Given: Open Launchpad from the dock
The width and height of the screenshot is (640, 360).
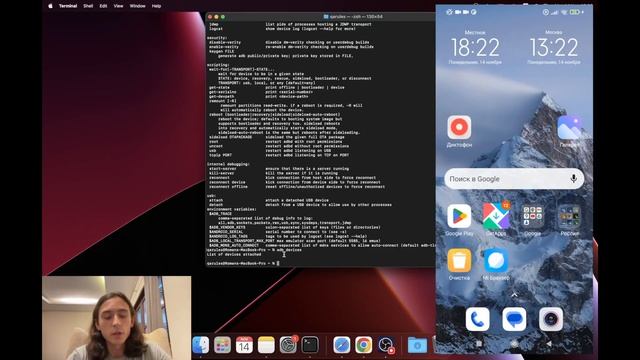Looking at the screenshot, I should point(222,345).
